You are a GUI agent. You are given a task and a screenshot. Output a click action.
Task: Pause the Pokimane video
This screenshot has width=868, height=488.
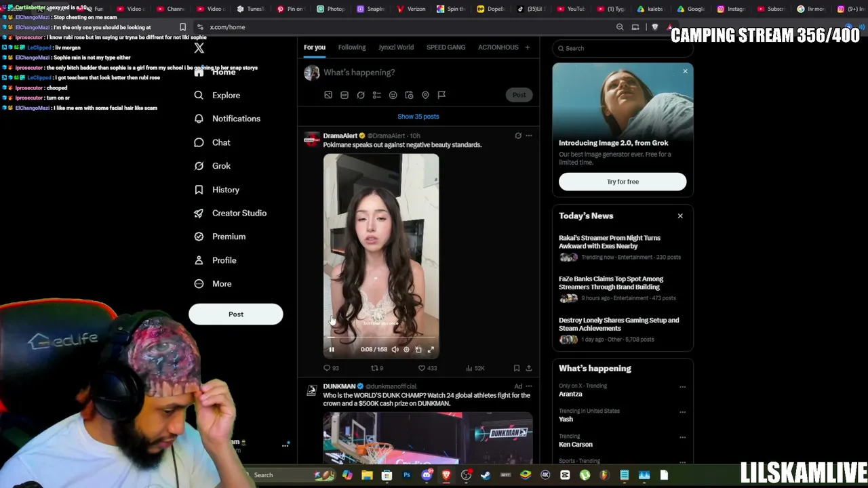pyautogui.click(x=332, y=350)
